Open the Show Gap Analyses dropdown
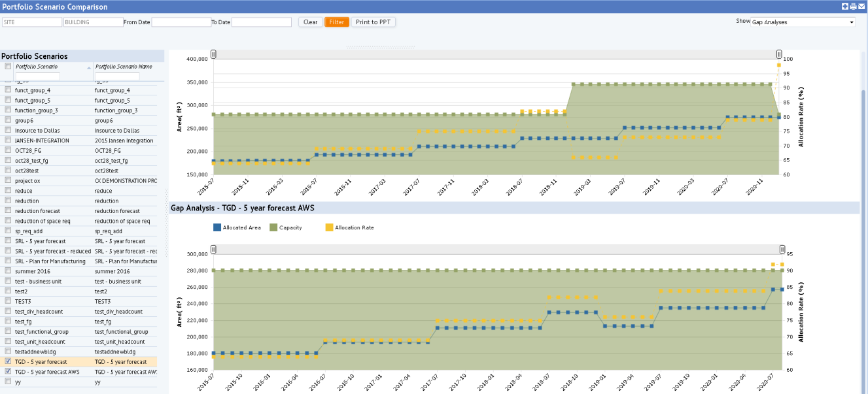 click(803, 22)
